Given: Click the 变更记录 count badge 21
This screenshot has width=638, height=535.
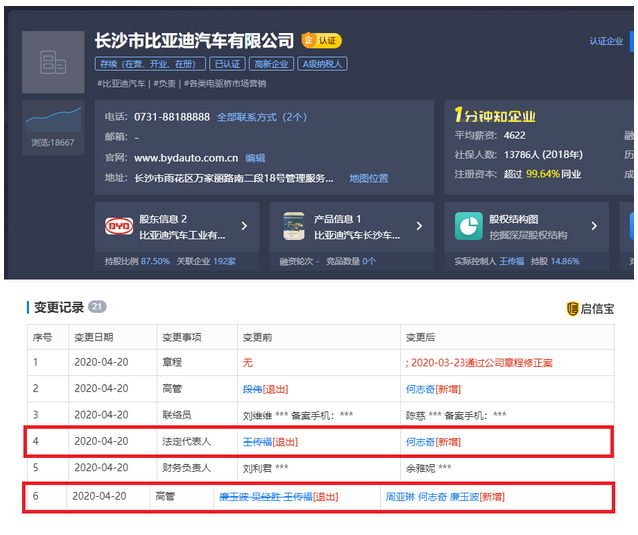Looking at the screenshot, I should [97, 307].
